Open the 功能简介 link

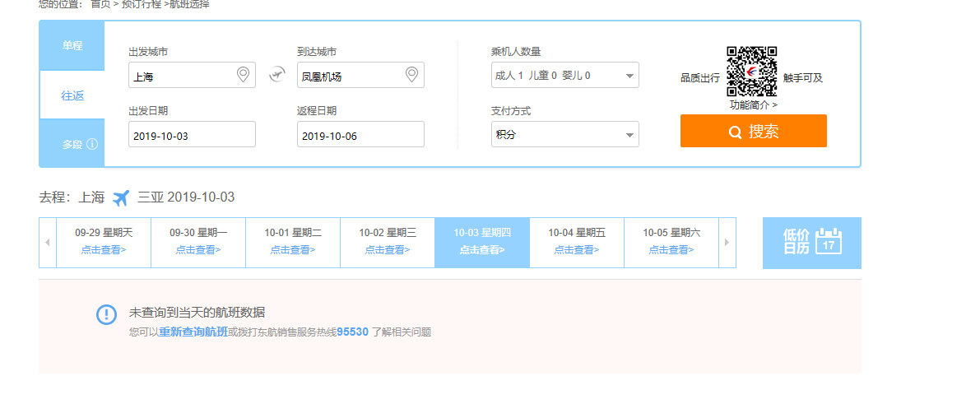753,105
